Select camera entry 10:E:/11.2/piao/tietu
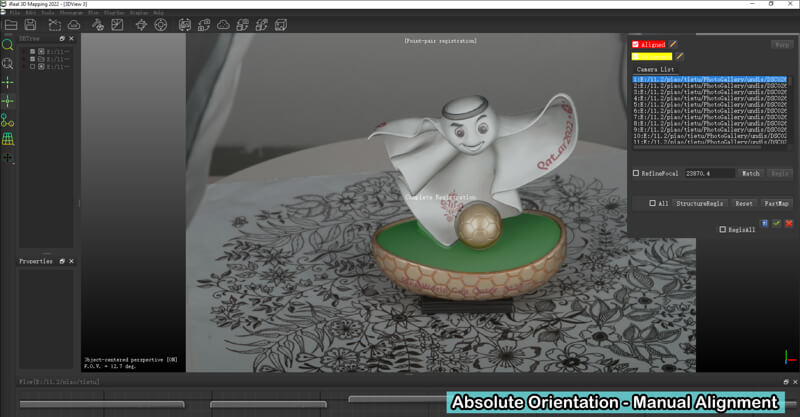 (710, 136)
